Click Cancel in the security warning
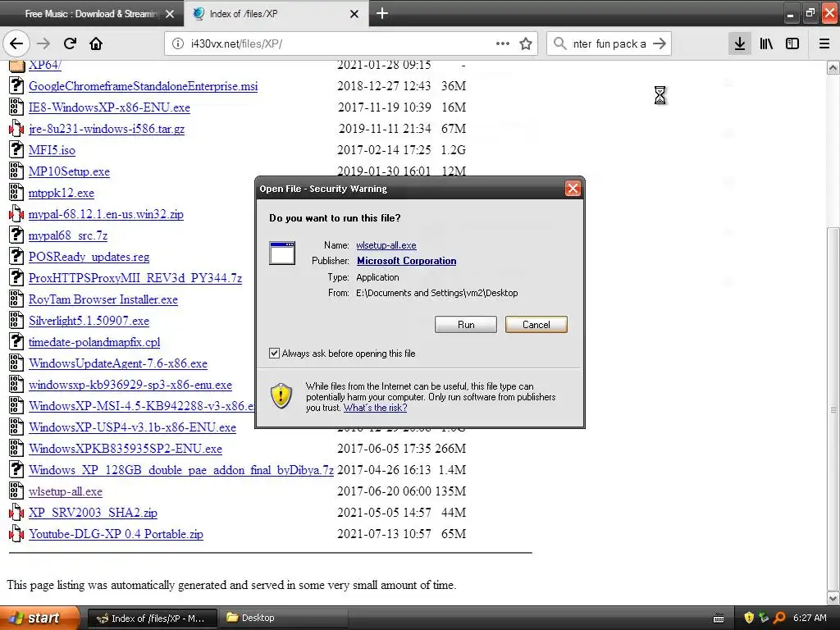840x630 pixels. click(x=536, y=325)
